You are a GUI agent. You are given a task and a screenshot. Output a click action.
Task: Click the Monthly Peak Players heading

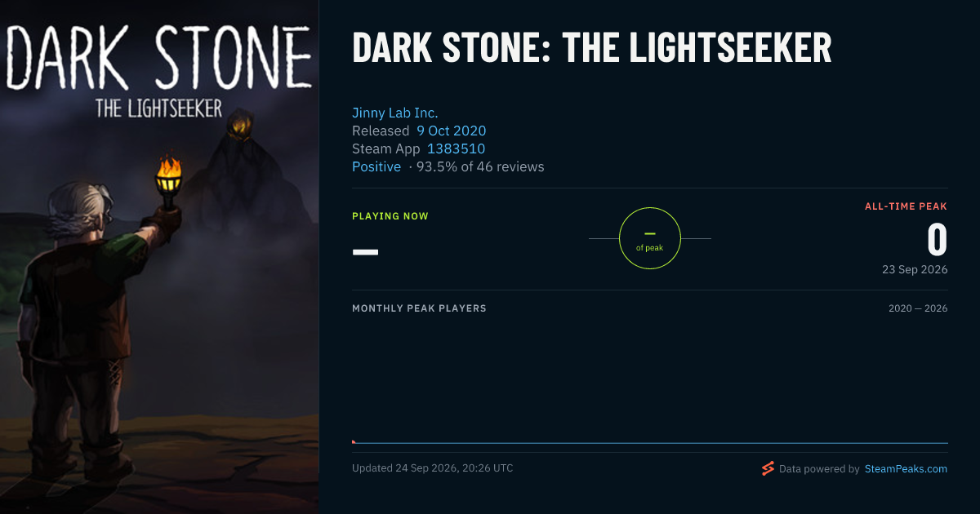tap(419, 308)
